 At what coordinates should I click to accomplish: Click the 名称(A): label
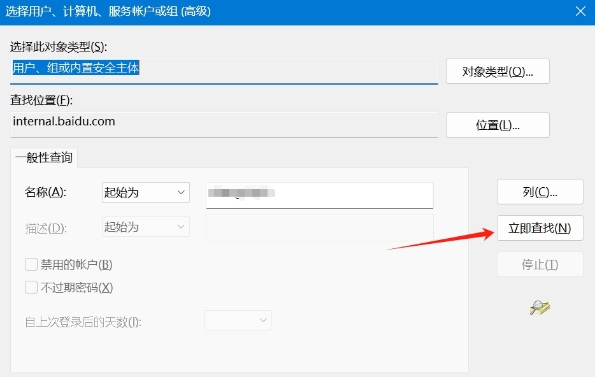point(46,192)
